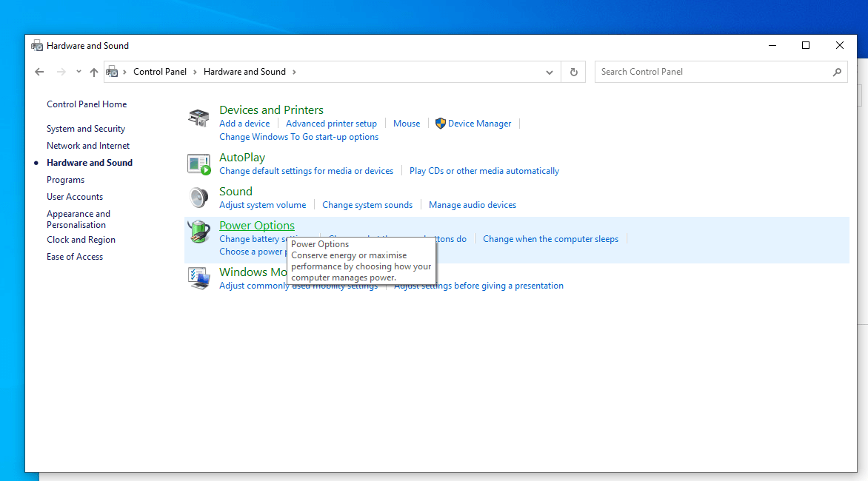Image resolution: width=868 pixels, height=481 pixels.
Task: Click the search magnifier icon
Action: pyautogui.click(x=837, y=72)
